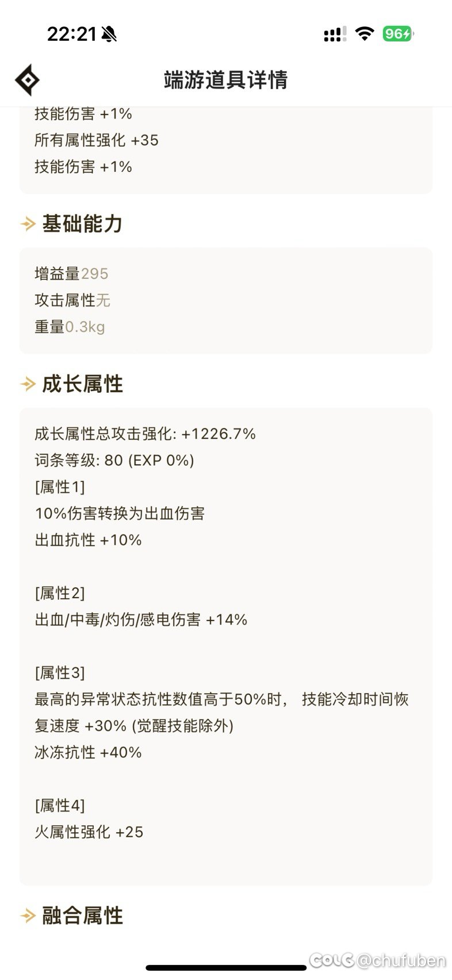This screenshot has height=980, width=452.
Task: Tap the muted bell icon next to time
Action: pyautogui.click(x=109, y=35)
